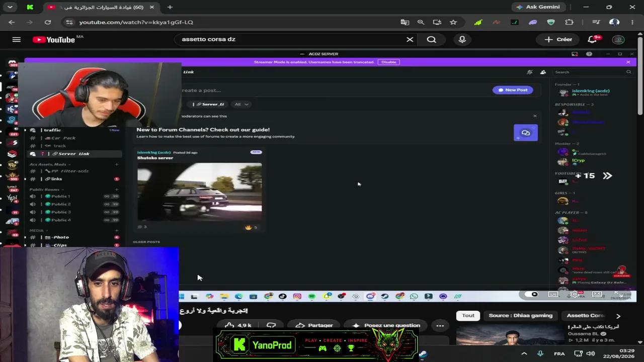Share the video with Partager
644x362 pixels.
314,325
